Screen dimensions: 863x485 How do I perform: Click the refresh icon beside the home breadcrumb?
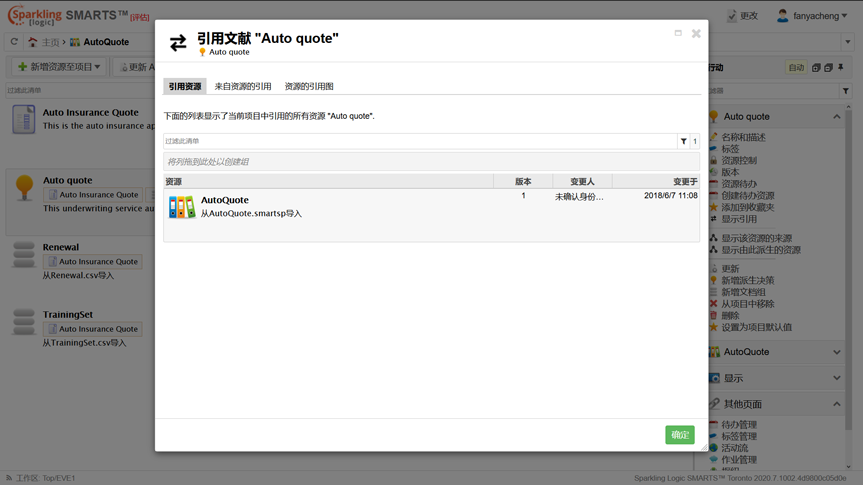coord(14,42)
